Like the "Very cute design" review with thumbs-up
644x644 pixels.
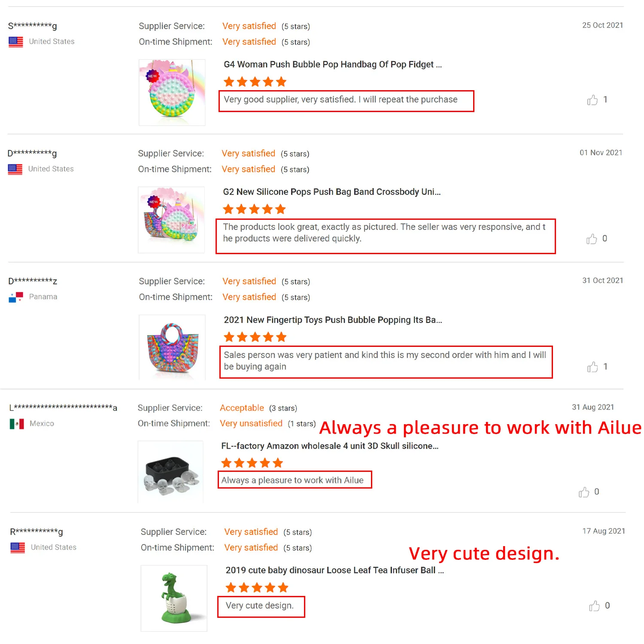coord(594,606)
